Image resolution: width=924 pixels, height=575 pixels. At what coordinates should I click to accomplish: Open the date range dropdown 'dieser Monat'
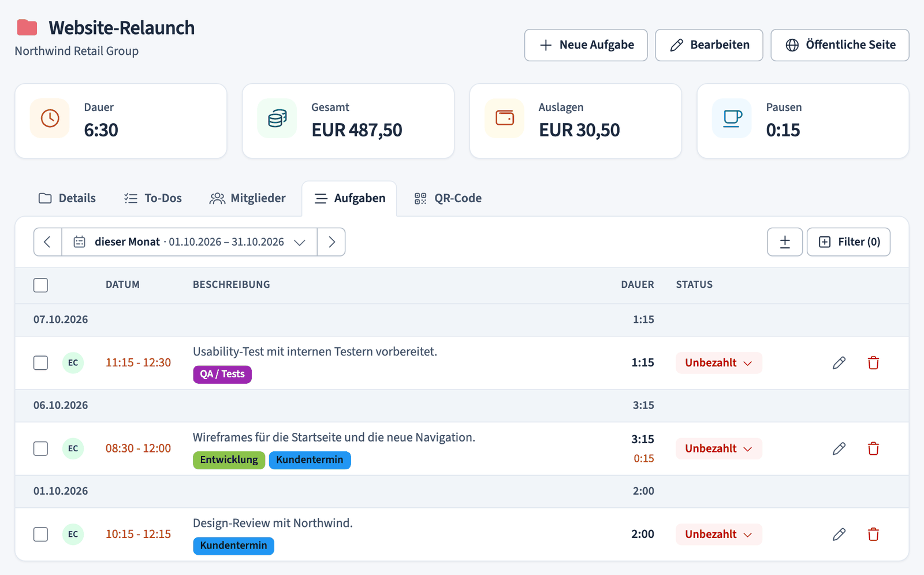coord(189,242)
